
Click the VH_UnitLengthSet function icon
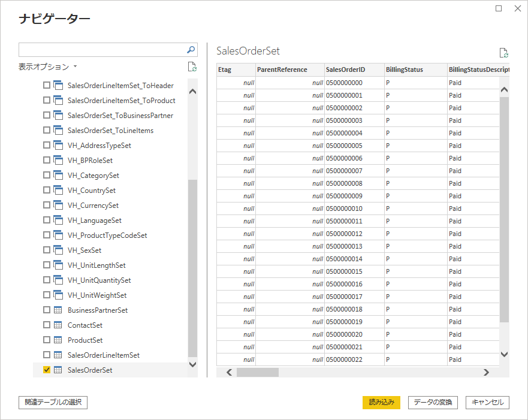58,265
